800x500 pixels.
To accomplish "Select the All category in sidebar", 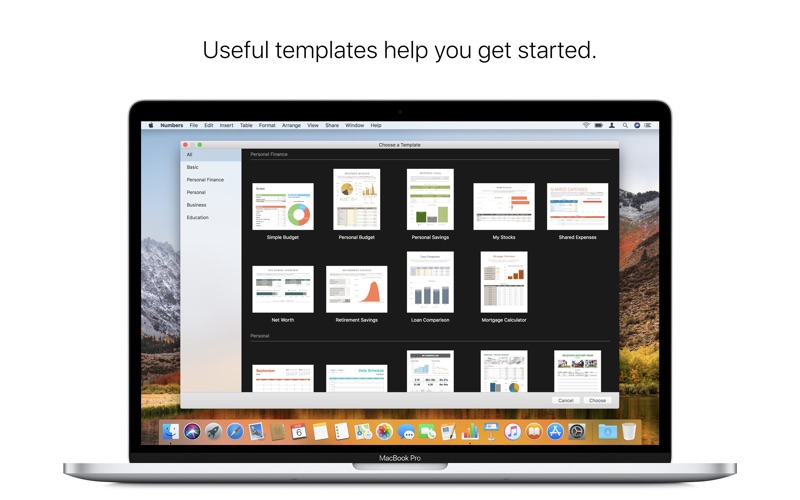I will click(x=211, y=155).
